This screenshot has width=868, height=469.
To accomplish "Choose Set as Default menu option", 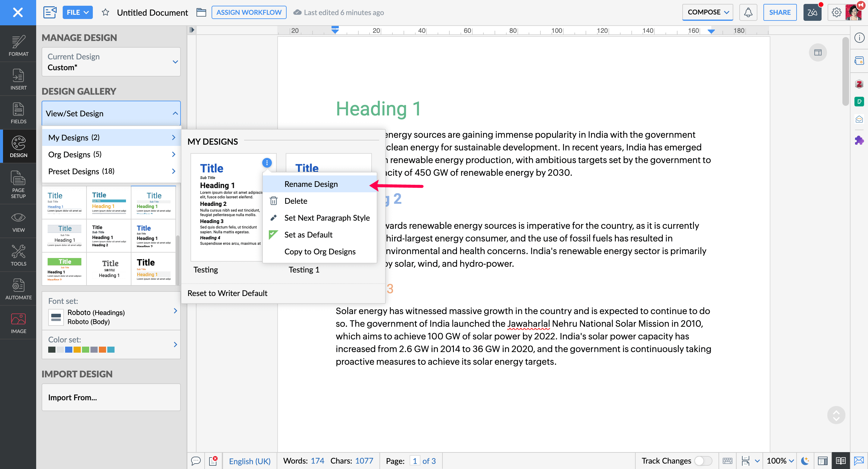I will (308, 234).
